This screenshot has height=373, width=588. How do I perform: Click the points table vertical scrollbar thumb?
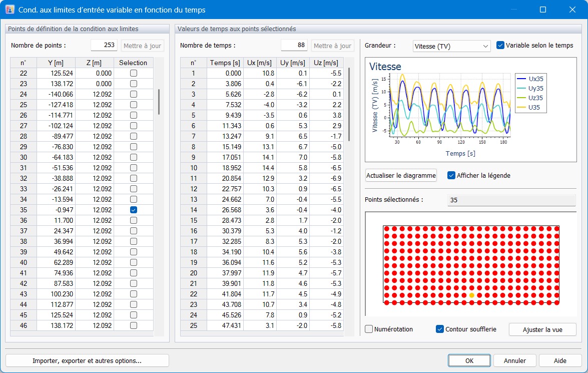pyautogui.click(x=159, y=102)
